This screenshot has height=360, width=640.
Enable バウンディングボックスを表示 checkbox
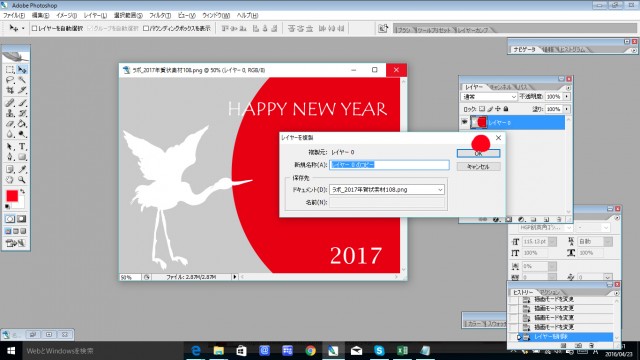(146, 29)
